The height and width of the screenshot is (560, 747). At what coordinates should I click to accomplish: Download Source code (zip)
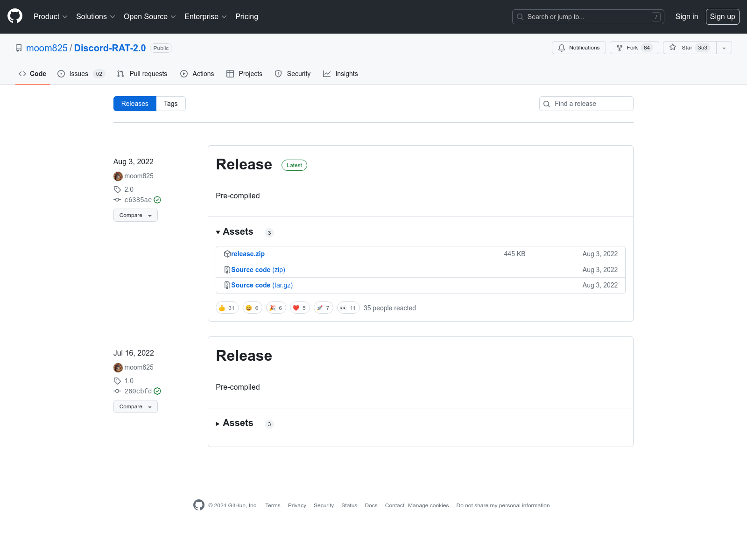[258, 270]
